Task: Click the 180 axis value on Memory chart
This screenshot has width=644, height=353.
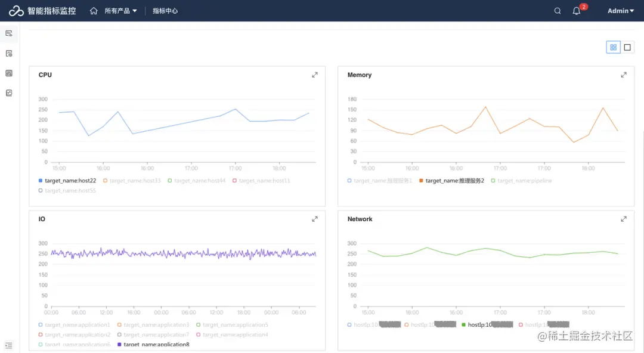Action: coord(352,100)
